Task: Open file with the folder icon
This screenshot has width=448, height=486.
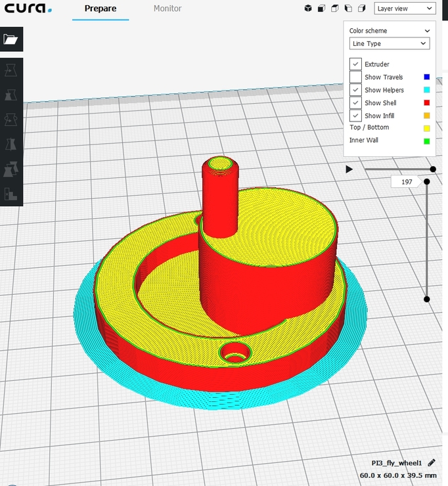Action: click(x=11, y=39)
